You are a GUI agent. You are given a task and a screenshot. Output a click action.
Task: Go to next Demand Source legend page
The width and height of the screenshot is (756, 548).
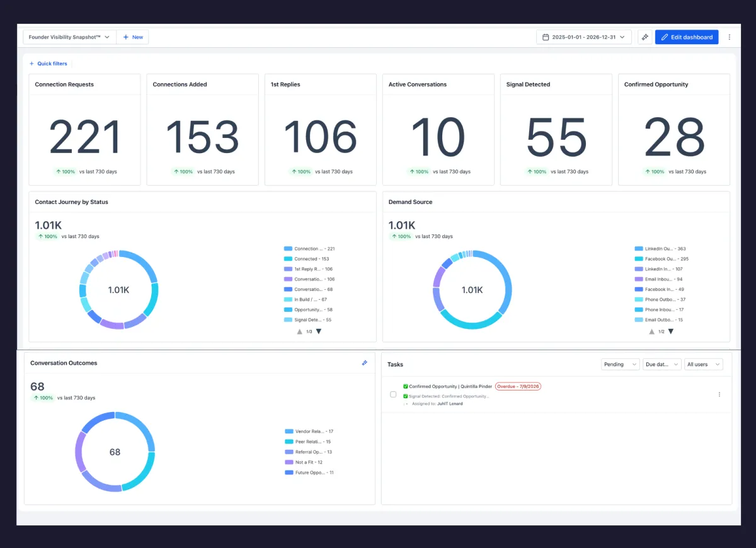coord(670,331)
